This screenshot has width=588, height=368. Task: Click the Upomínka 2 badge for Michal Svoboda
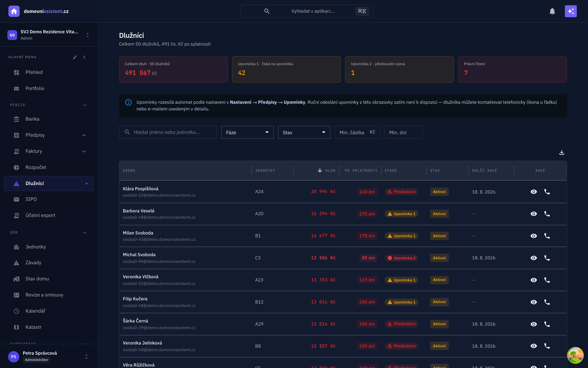click(x=401, y=258)
